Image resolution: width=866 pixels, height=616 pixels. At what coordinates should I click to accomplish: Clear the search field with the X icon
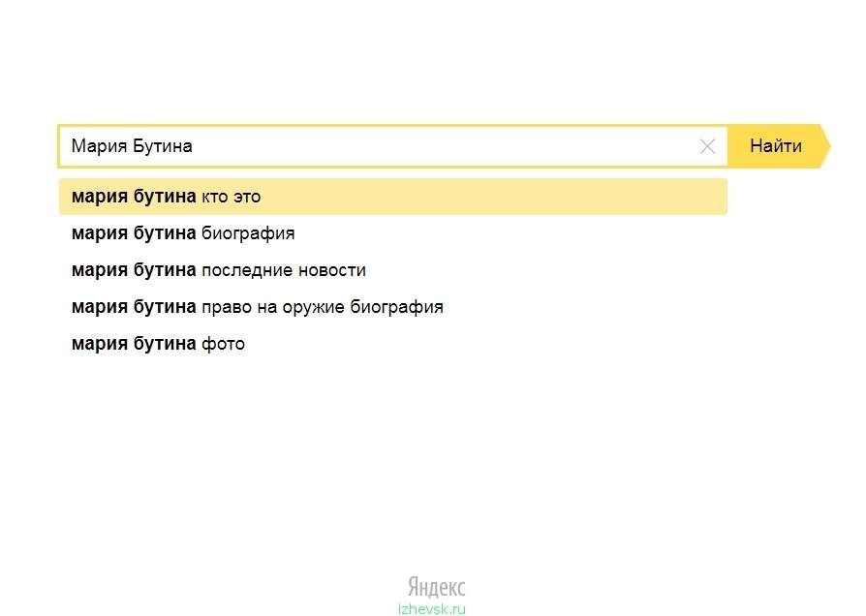707,146
